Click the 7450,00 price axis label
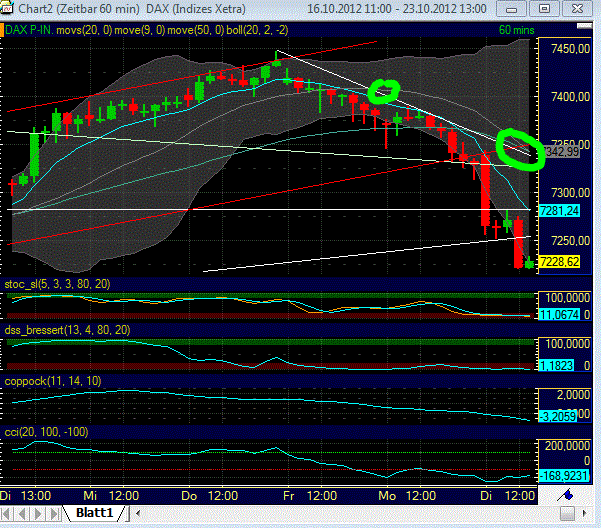 [x=570, y=49]
